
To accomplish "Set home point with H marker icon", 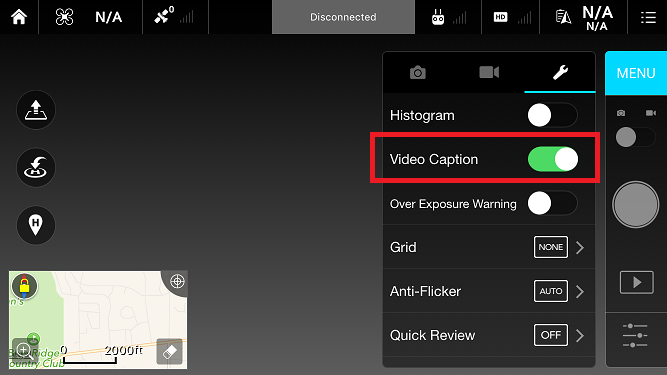I will click(x=36, y=225).
